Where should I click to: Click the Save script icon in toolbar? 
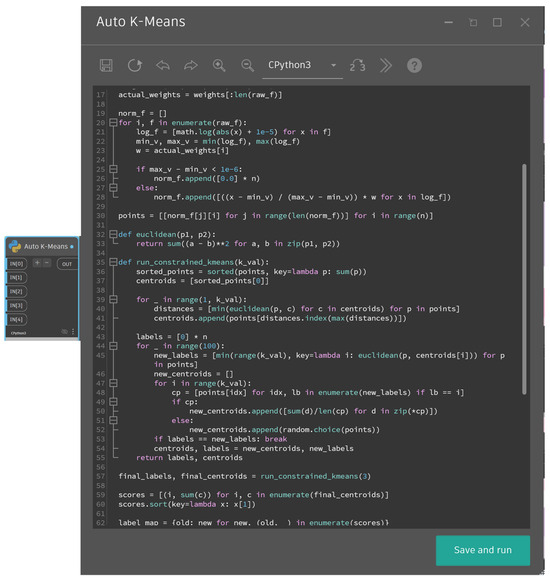coord(106,65)
